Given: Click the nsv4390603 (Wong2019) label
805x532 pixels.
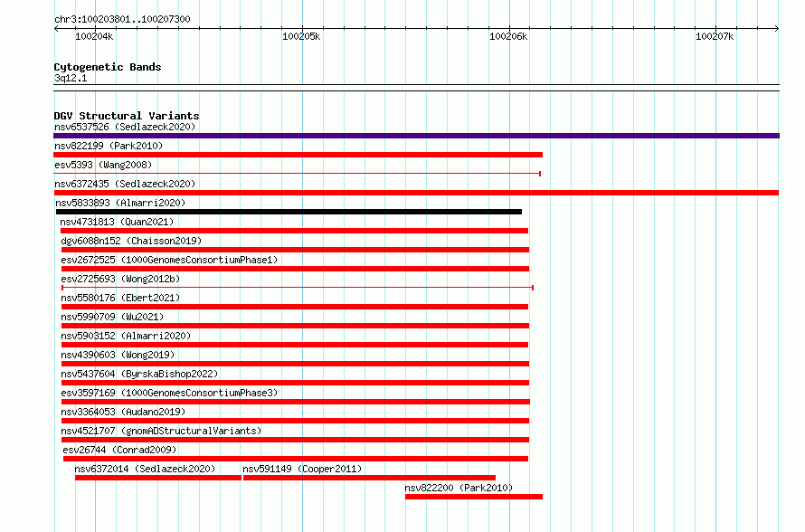Looking at the screenshot, I should coord(118,355).
